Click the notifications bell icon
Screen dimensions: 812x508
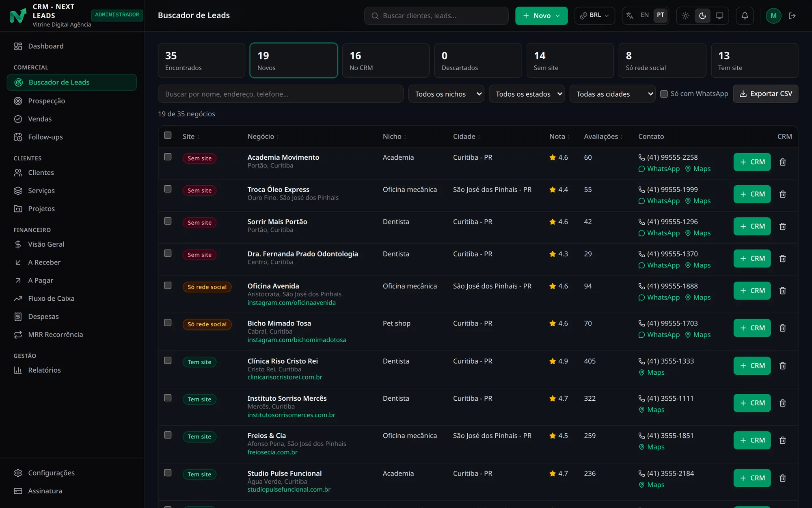coord(745,15)
